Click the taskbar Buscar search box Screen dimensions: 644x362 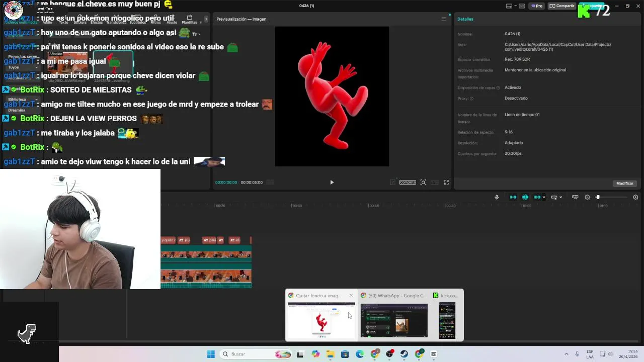257,354
